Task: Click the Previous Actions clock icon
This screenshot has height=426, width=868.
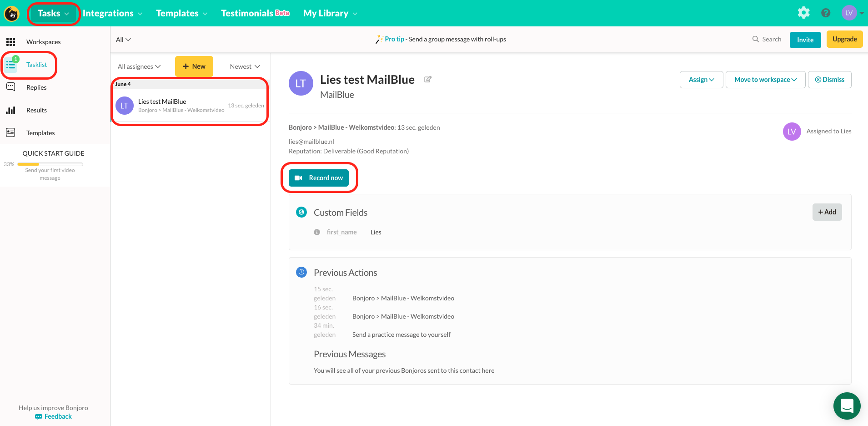Action: coord(301,272)
